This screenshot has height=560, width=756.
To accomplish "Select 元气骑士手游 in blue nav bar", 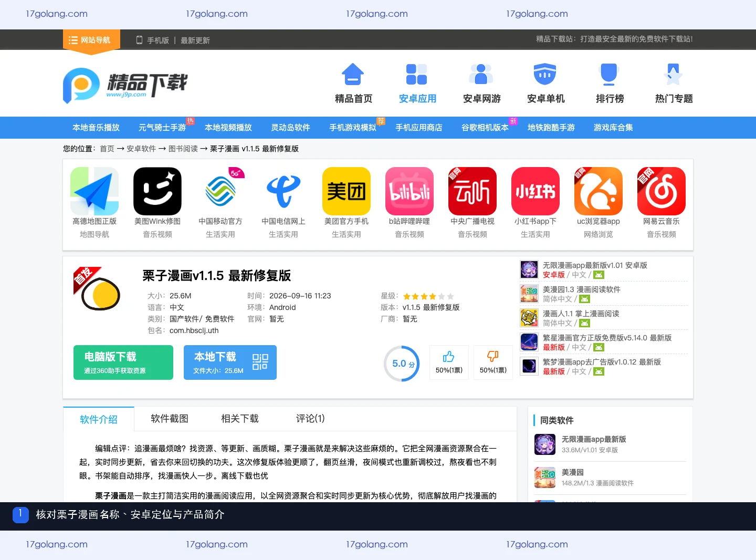I will 162,128.
